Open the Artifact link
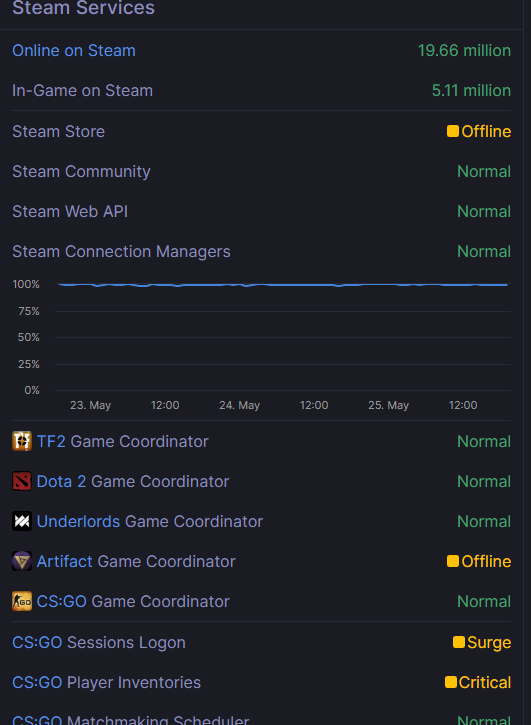This screenshot has width=531, height=725. click(x=64, y=561)
